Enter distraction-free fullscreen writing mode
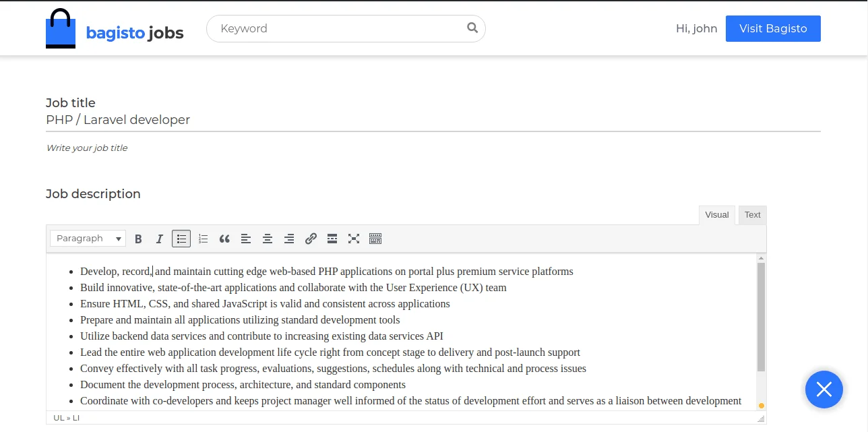Viewport: 868px width, 432px height. point(354,238)
